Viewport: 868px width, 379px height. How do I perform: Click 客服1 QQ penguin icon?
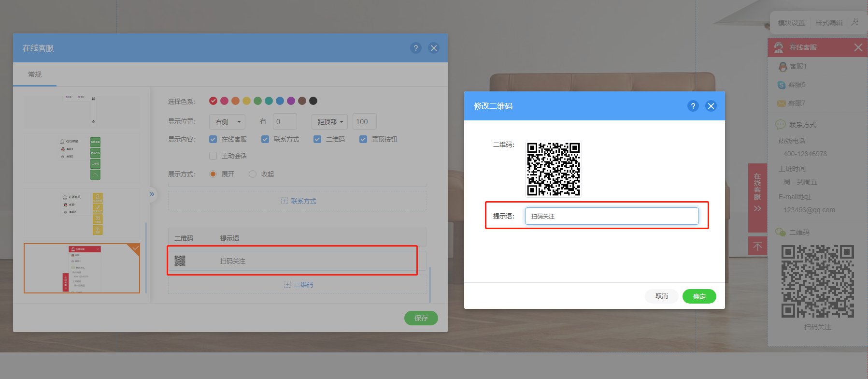[783, 67]
